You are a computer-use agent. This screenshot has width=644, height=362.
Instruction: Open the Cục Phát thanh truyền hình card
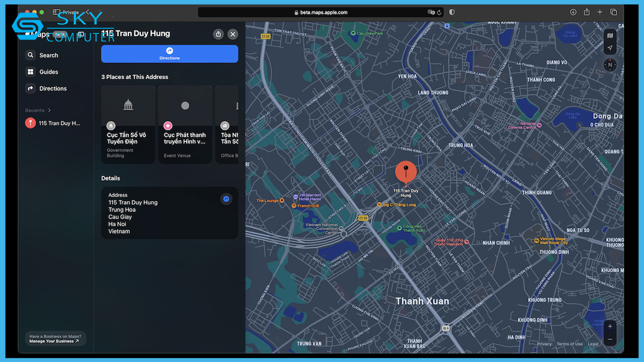click(185, 124)
